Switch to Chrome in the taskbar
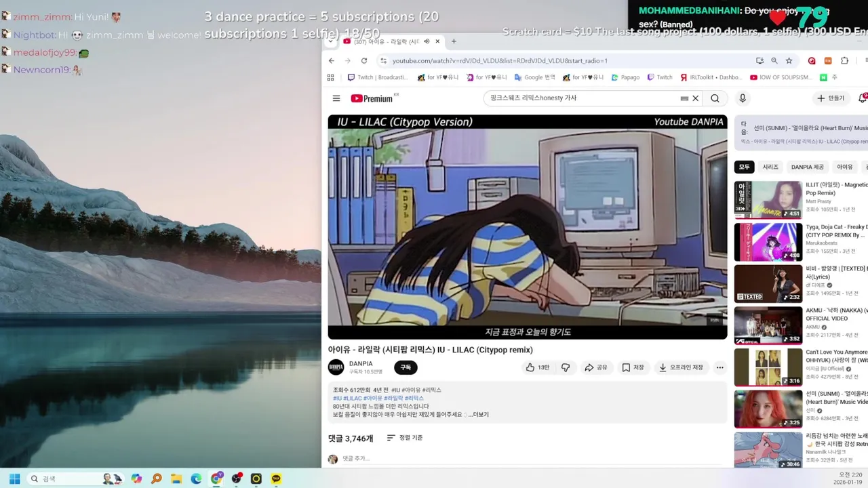 pos(216,479)
